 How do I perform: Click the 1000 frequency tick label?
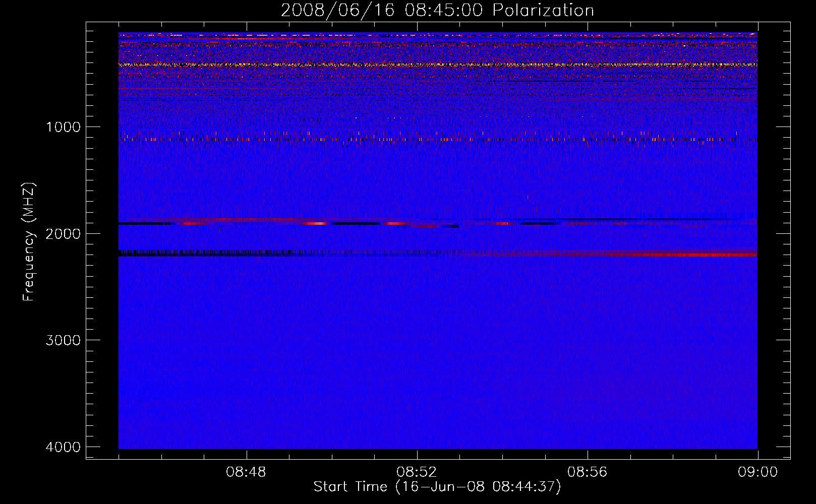[x=63, y=127]
